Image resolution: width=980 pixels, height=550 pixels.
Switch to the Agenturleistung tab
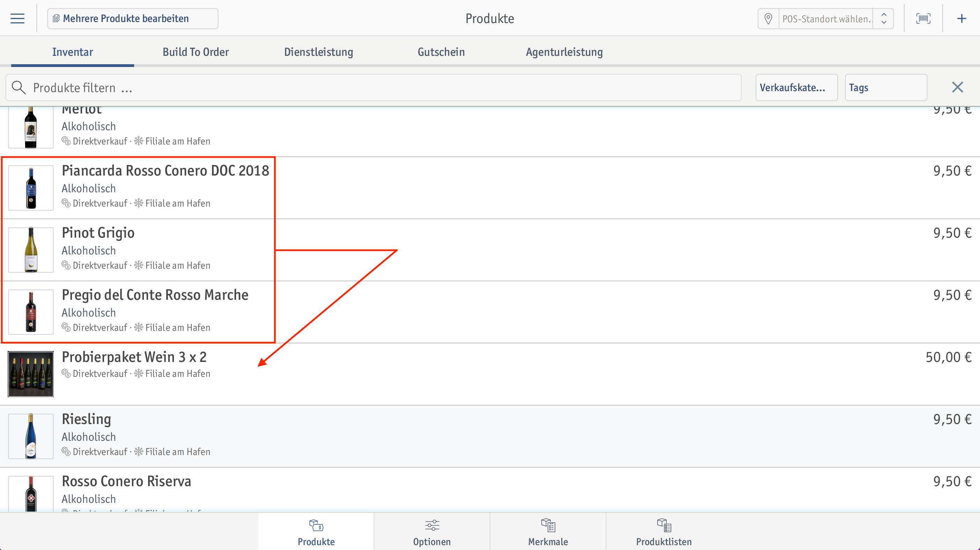coord(564,52)
